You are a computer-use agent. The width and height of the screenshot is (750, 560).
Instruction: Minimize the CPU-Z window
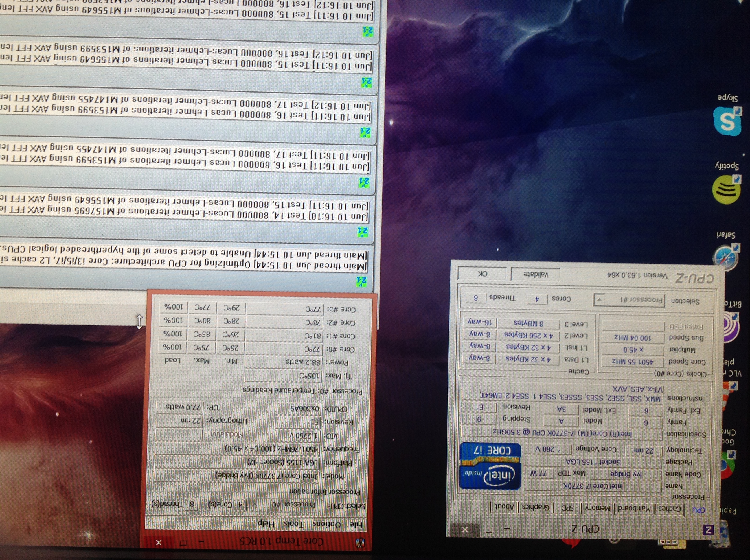click(507, 529)
